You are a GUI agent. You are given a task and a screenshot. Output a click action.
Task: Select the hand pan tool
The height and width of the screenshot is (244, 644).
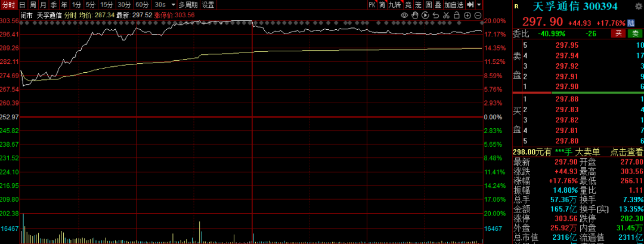pyautogui.click(x=414, y=15)
